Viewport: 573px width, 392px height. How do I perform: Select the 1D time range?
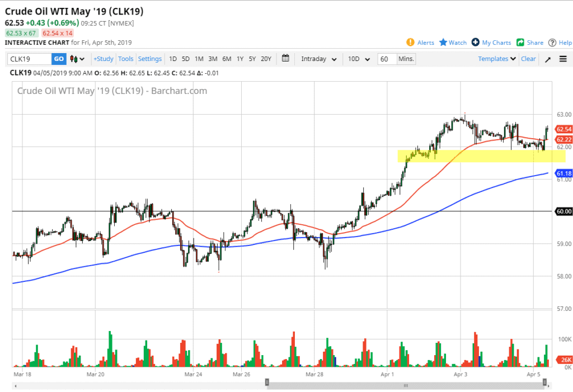(x=173, y=59)
